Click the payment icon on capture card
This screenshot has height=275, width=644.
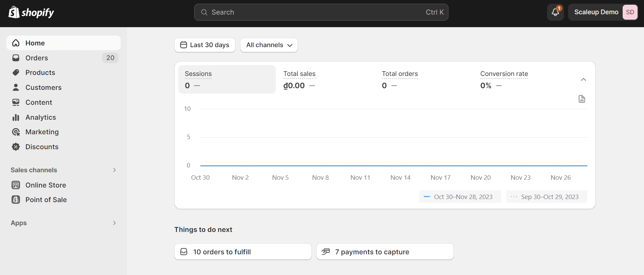326,252
